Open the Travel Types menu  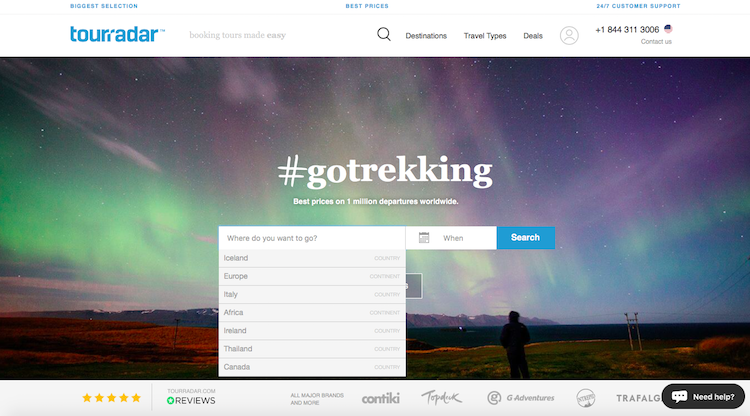(485, 36)
